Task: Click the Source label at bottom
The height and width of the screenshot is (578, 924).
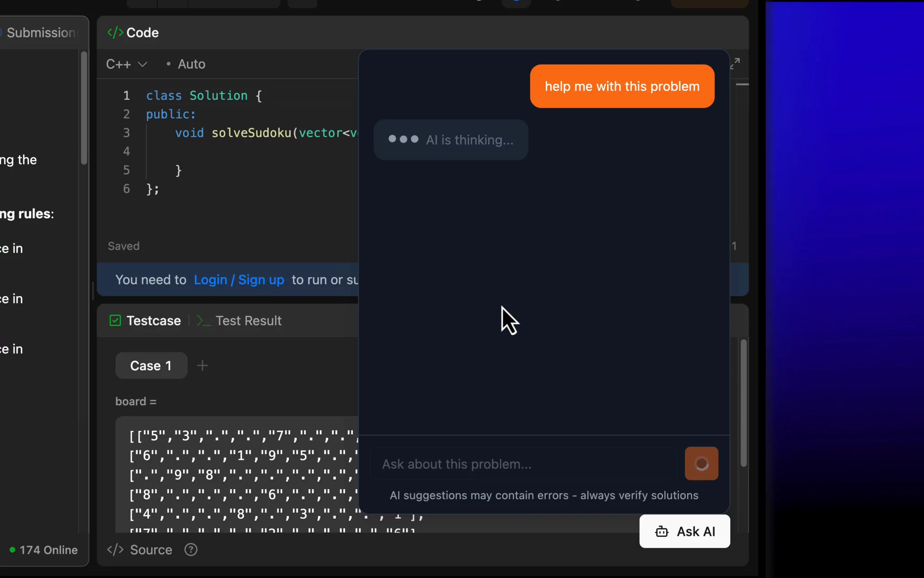Action: point(151,550)
